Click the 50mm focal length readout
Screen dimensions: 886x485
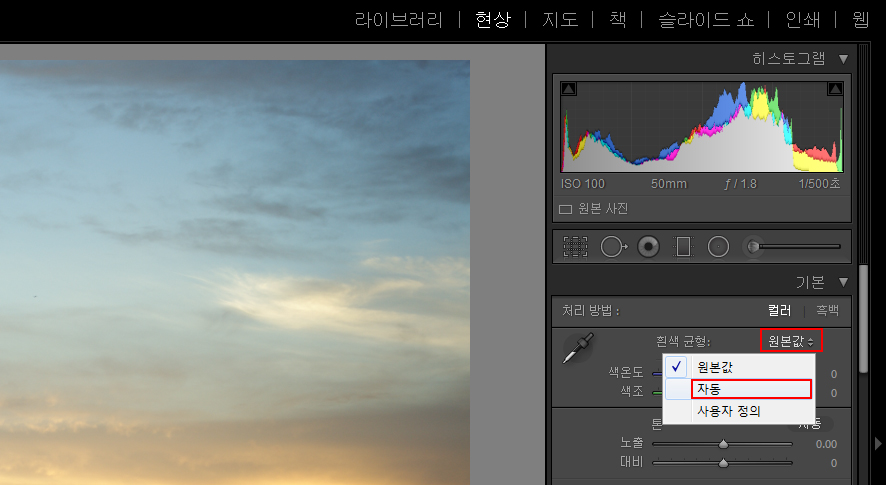point(668,184)
